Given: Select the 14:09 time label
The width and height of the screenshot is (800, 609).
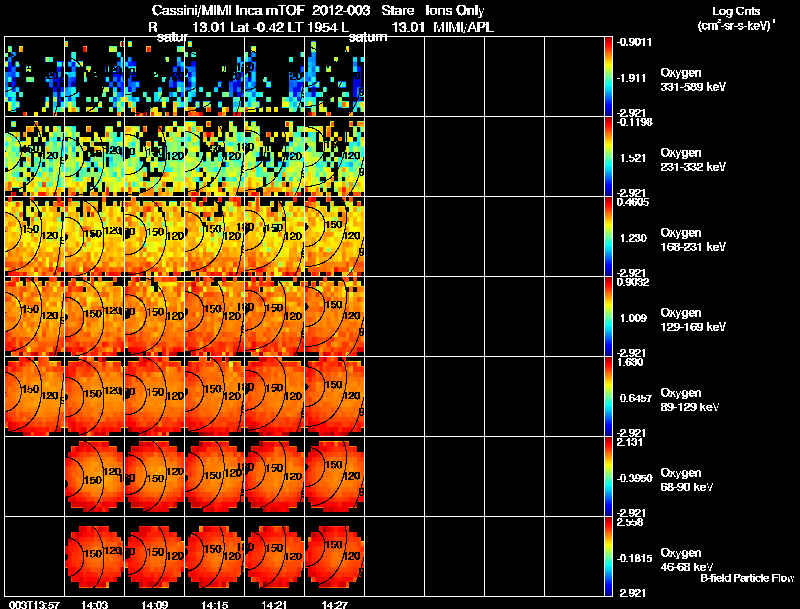Looking at the screenshot, I should coord(155,605).
